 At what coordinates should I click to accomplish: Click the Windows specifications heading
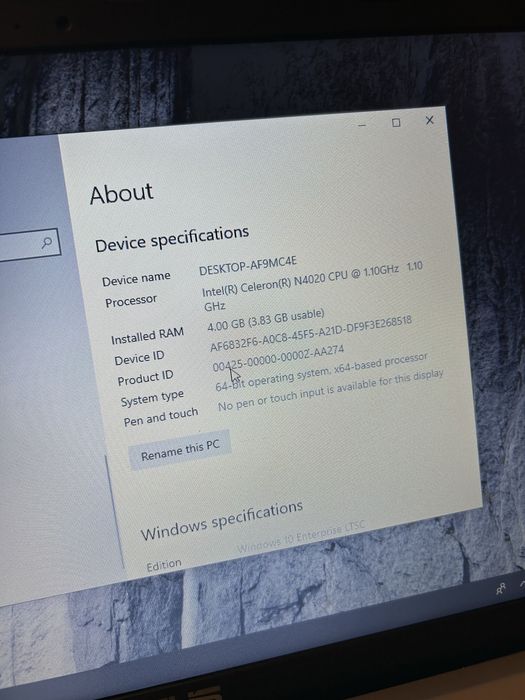(x=222, y=520)
